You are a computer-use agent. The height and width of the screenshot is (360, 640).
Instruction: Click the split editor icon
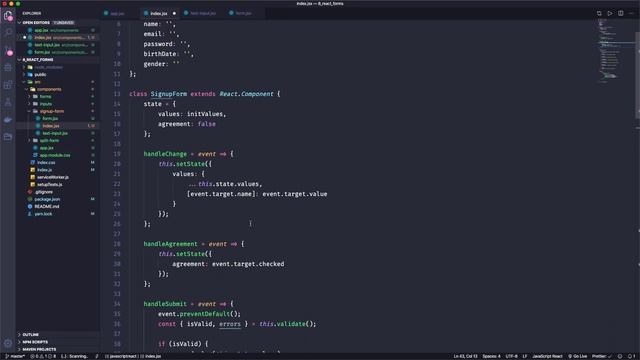pos(620,13)
